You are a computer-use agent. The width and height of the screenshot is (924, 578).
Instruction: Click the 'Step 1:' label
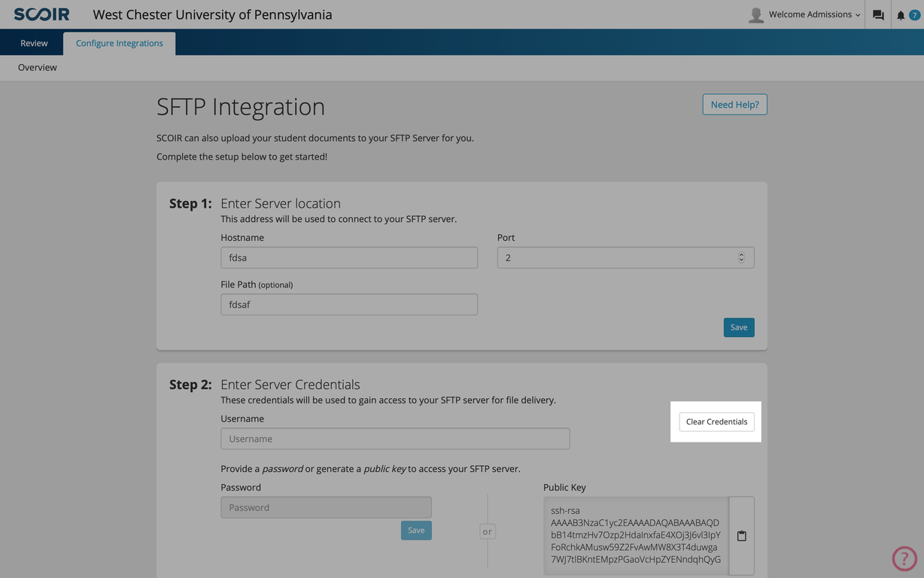click(190, 203)
